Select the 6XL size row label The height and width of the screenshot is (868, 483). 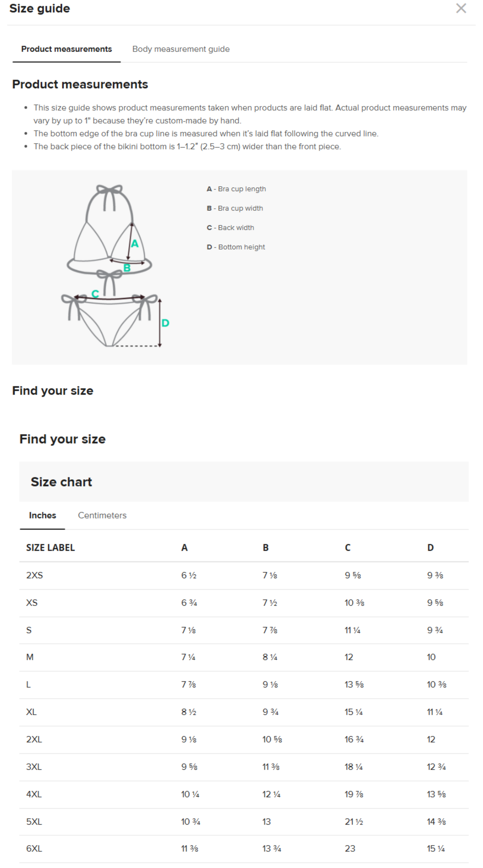coord(34,848)
